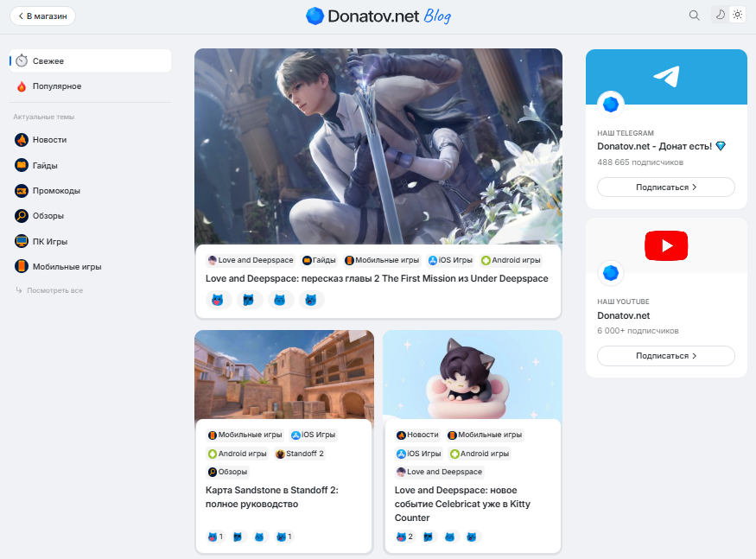Click the Мобильные игры phone icon in sidebar
Viewport: 756px width, 559px height.
coord(22,266)
